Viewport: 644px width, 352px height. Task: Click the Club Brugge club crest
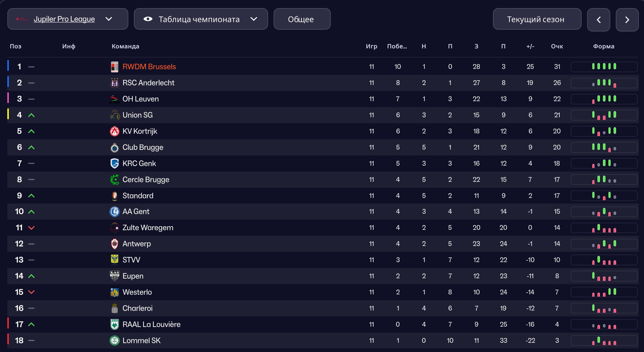114,147
